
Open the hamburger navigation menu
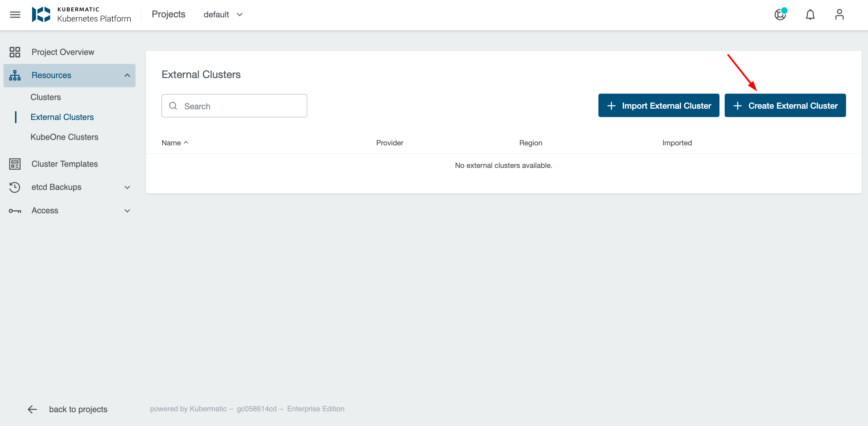pyautogui.click(x=14, y=14)
